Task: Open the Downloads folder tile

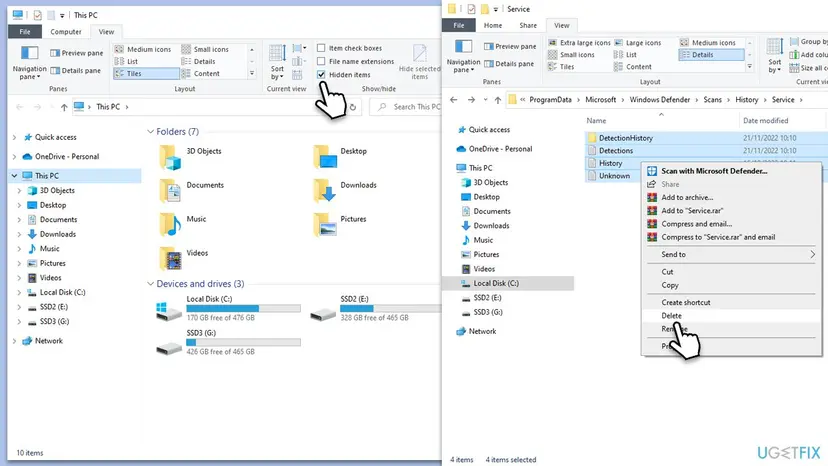Action: 345,191
